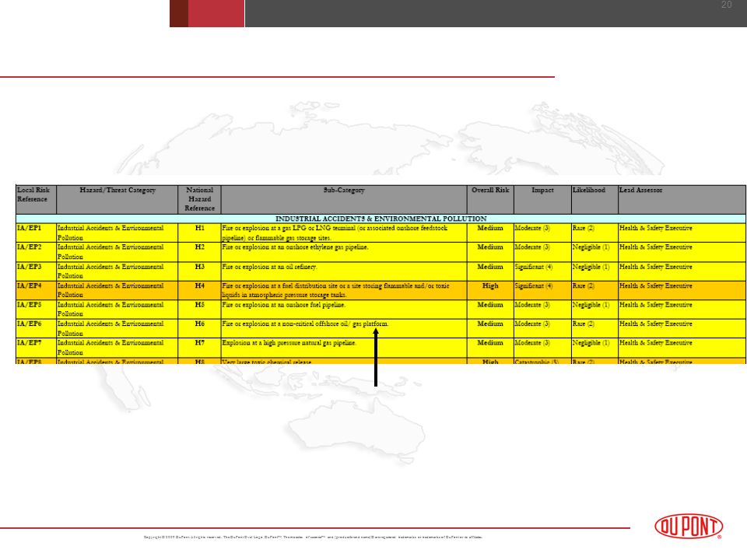This screenshot has width=747, height=560.
Task: Select the IA/EP3 reference cell
Action: [37, 271]
